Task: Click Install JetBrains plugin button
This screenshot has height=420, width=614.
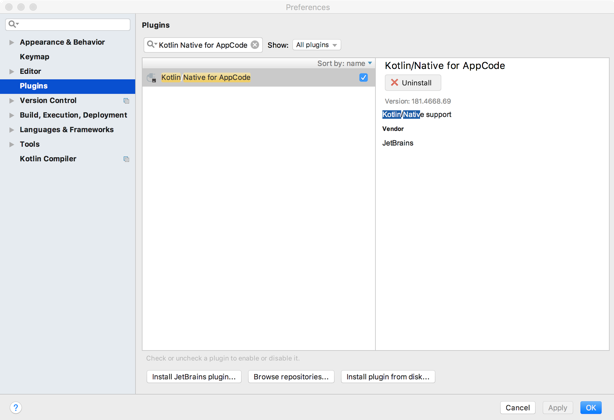Action: click(x=194, y=377)
